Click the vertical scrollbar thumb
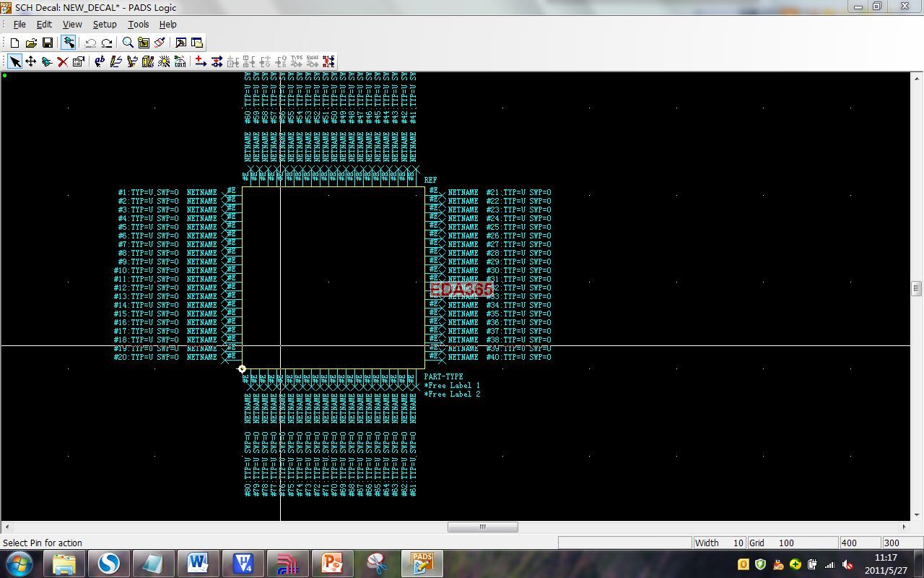Viewport: 924px width, 578px height. coord(916,288)
